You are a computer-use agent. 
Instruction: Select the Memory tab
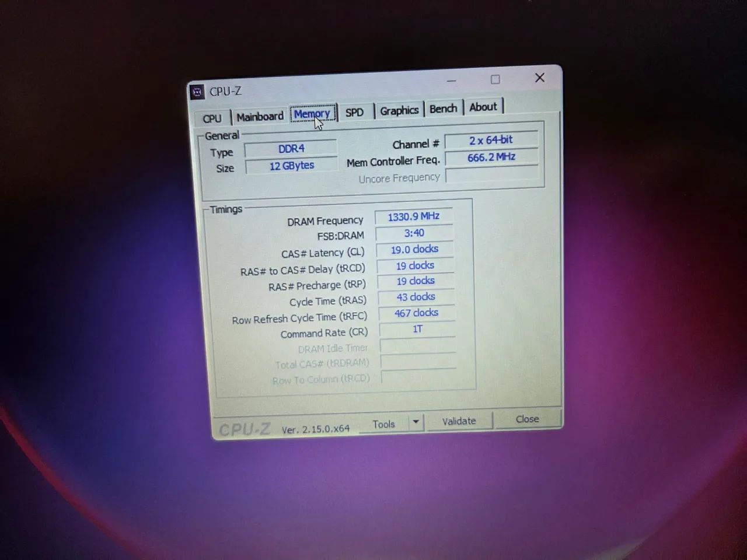pyautogui.click(x=312, y=114)
